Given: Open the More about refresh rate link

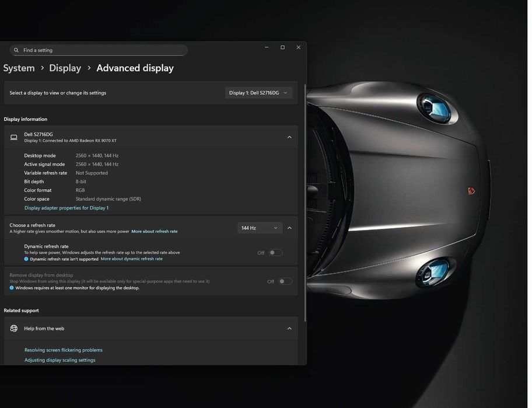Looking at the screenshot, I should tap(155, 231).
